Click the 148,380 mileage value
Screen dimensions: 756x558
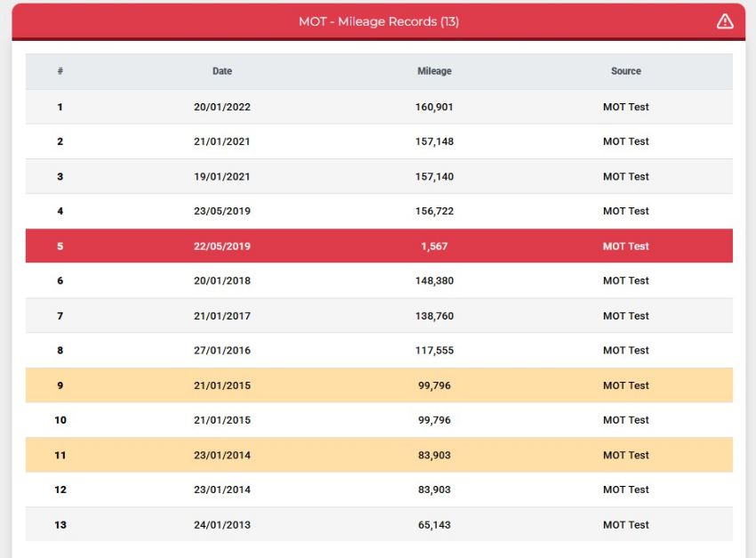[434, 280]
